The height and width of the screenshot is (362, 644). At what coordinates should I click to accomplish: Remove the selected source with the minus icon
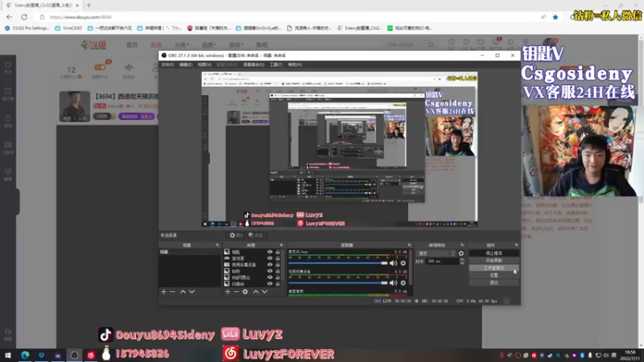[236, 292]
